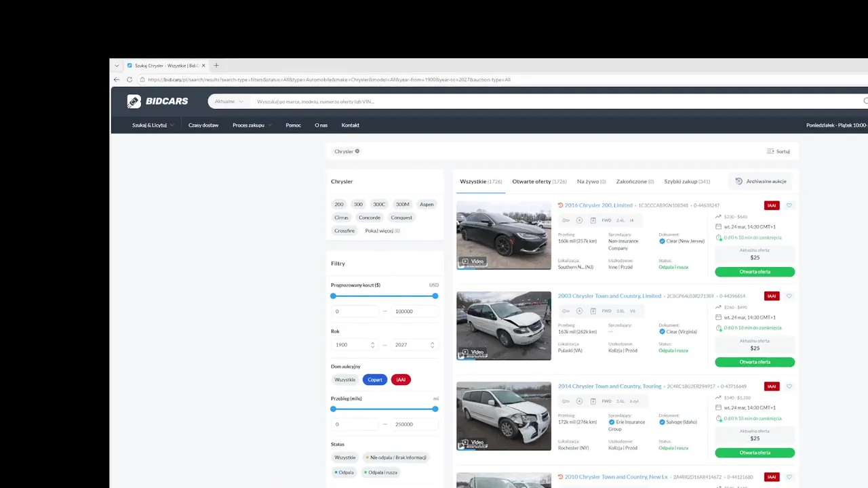Click Otwarta oferta for 2003 Town and Country
This screenshot has width=868, height=488.
point(755,362)
